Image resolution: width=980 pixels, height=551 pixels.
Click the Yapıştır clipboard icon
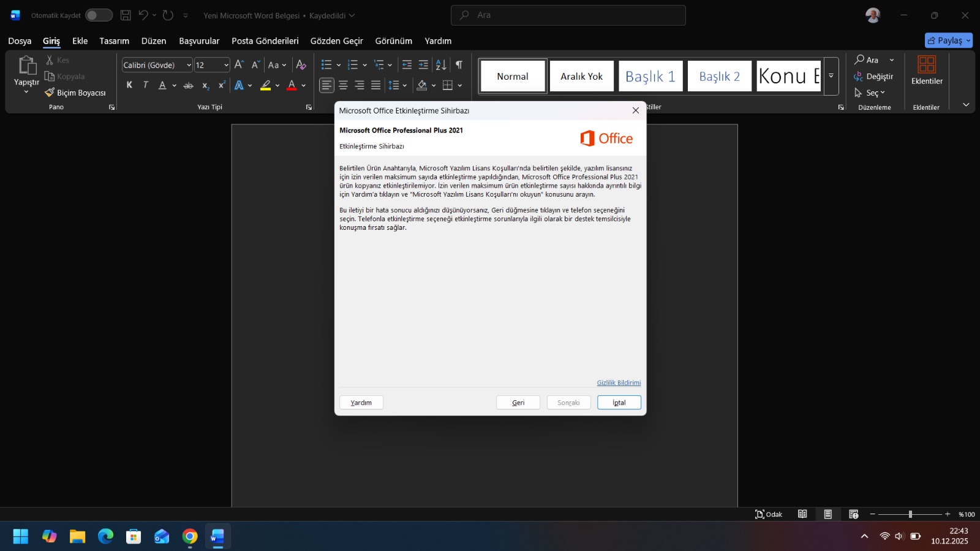tap(27, 65)
